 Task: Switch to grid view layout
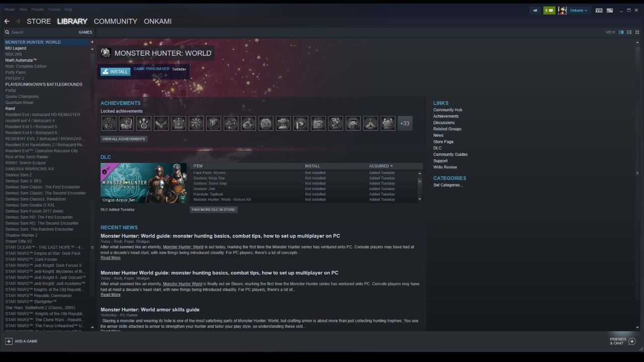[637, 32]
